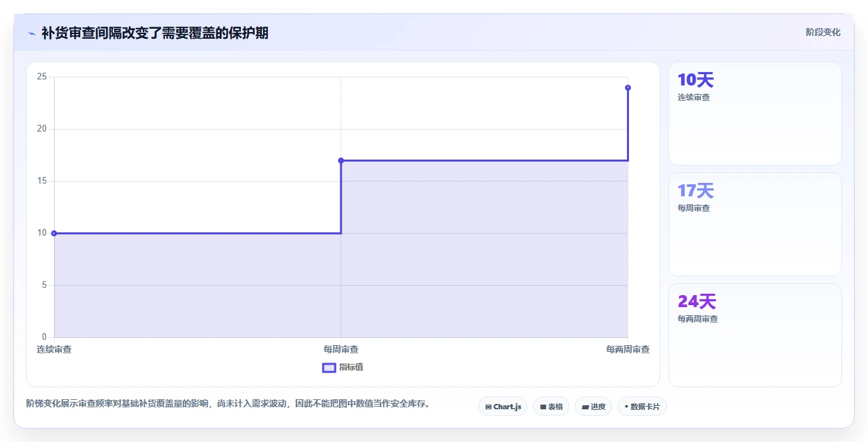The height and width of the screenshot is (442, 868).
Task: Select the 每两周审查 data point at 24
Action: tap(628, 87)
